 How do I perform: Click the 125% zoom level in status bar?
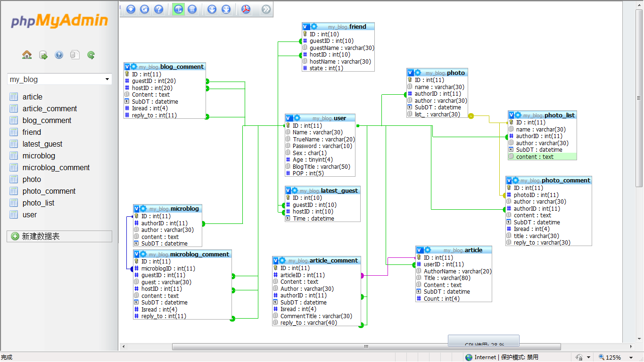coord(613,357)
